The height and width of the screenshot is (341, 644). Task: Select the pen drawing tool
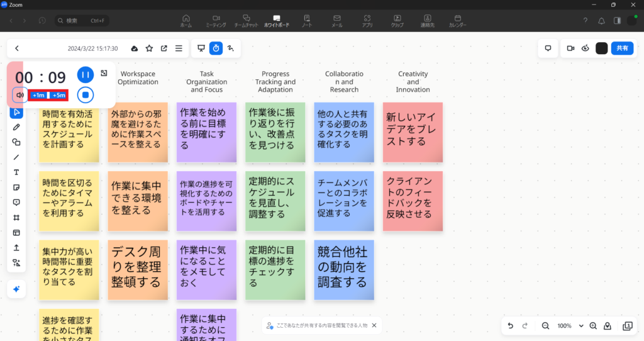pyautogui.click(x=16, y=127)
